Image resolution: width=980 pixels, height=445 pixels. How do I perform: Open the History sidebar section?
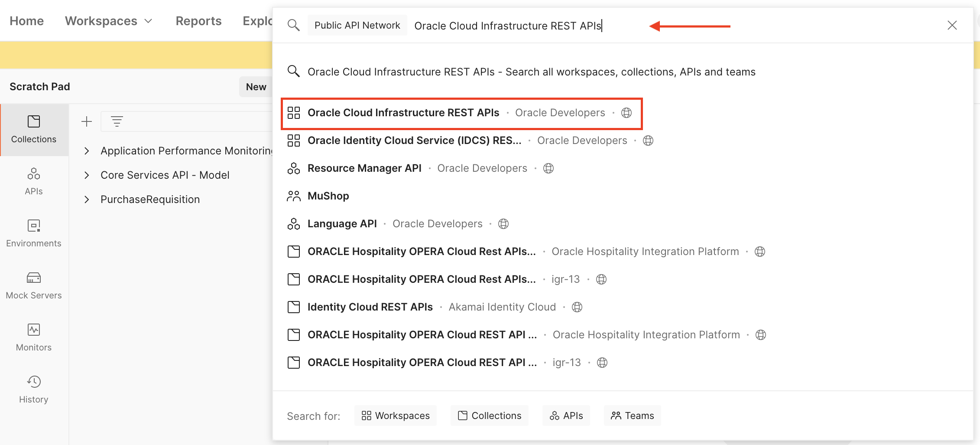coord(34,389)
